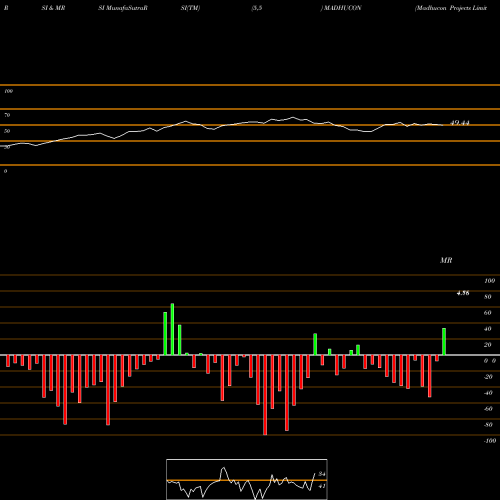
Task: Click the '(5,5' parameter text in header
Action: pyautogui.click(x=257, y=8)
